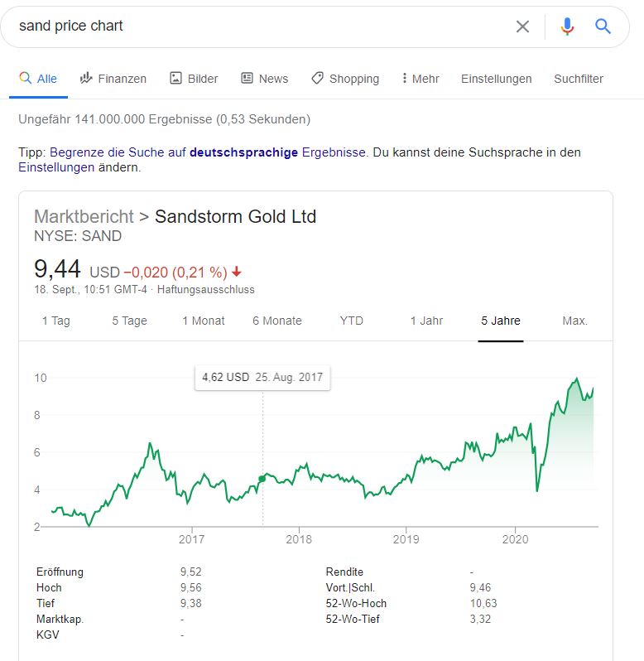Open Einstellungen search settings

(x=496, y=79)
